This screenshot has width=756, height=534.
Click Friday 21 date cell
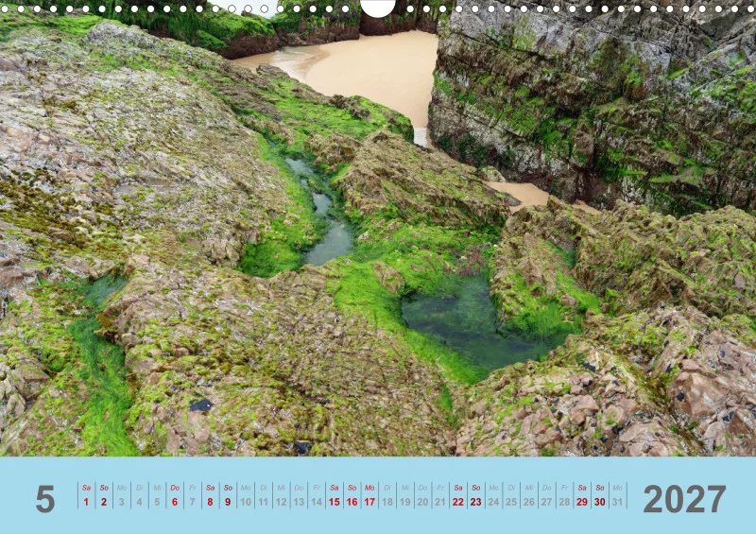point(440,495)
